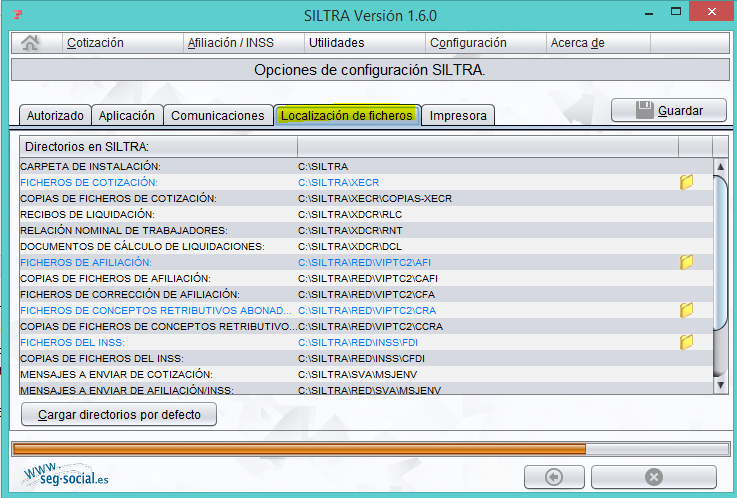This screenshot has height=498, width=737.
Task: Click path C:\SILTRA\XDCR\DCL
Action: point(350,246)
